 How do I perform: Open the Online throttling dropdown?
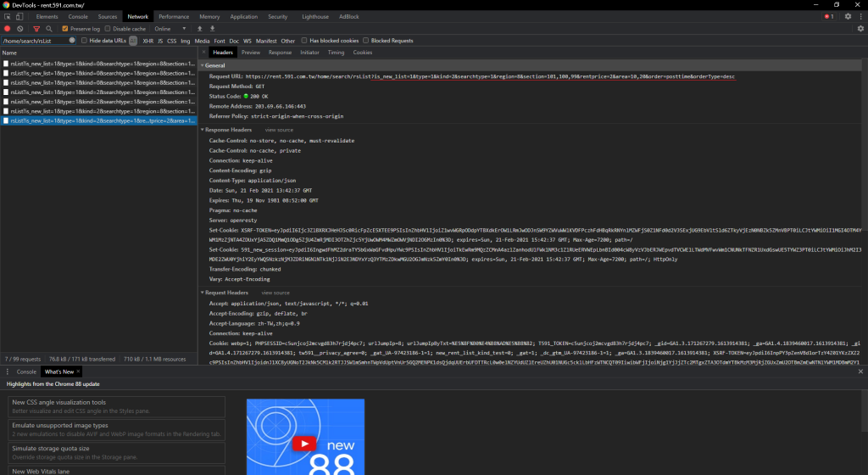170,29
